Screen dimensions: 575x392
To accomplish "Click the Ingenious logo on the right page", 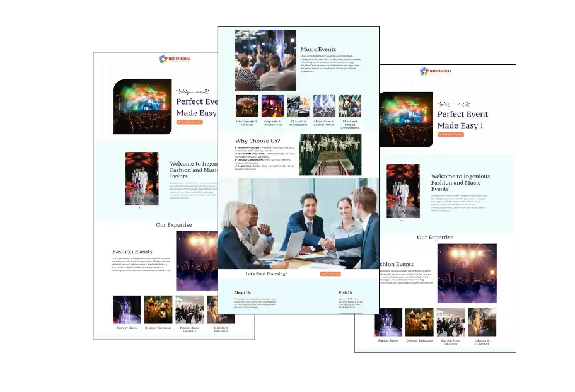I will coord(436,71).
